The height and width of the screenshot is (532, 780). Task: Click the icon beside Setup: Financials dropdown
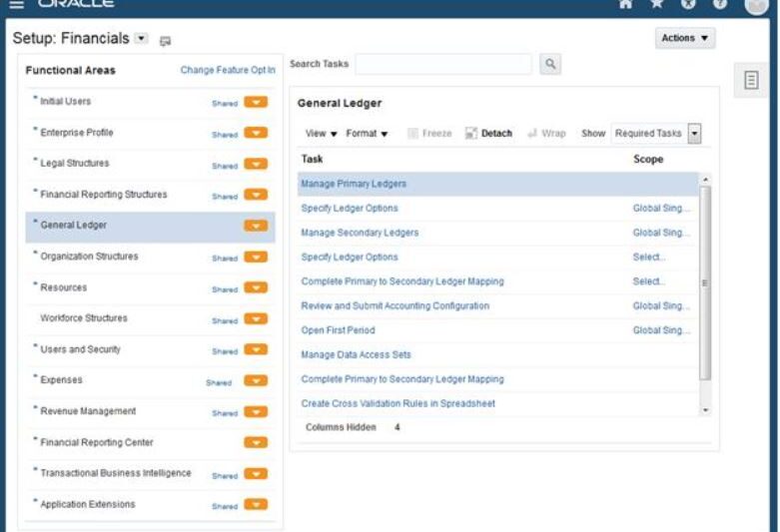pyautogui.click(x=165, y=41)
